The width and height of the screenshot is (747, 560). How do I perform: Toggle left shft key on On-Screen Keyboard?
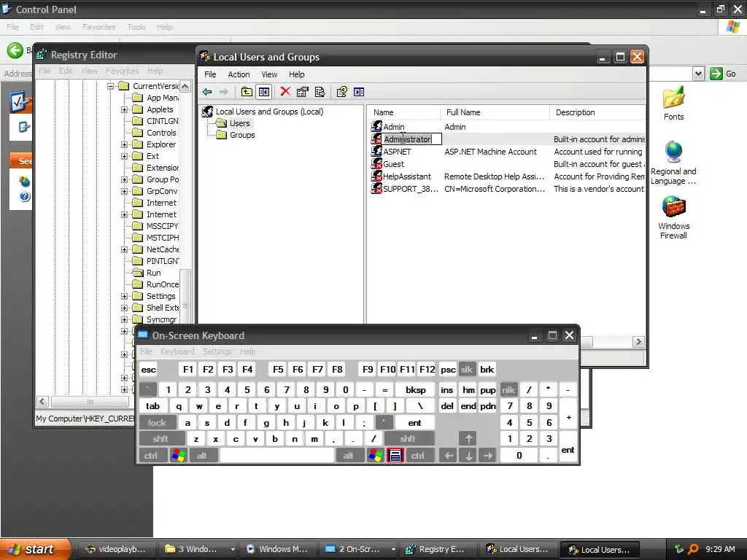[160, 438]
